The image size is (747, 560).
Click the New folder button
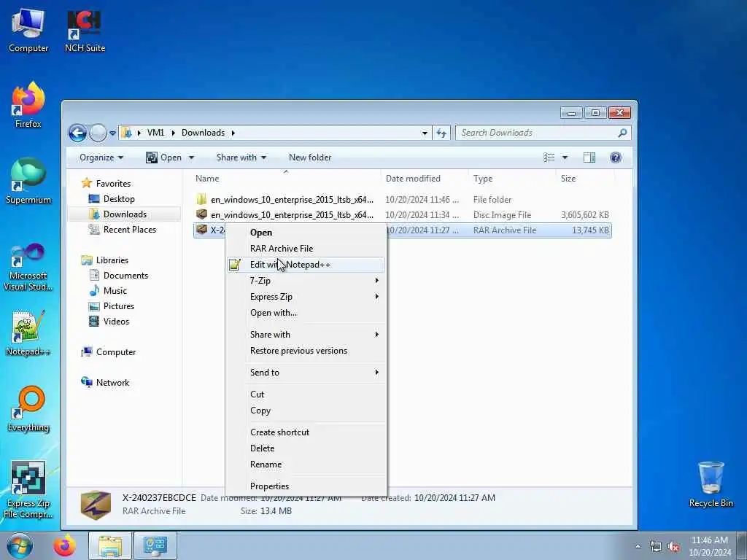point(309,157)
